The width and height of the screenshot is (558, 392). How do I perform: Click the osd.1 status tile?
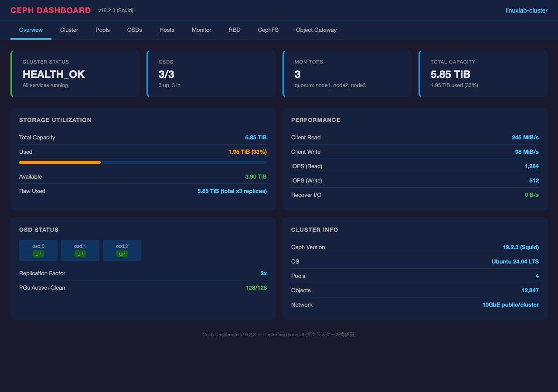point(80,250)
